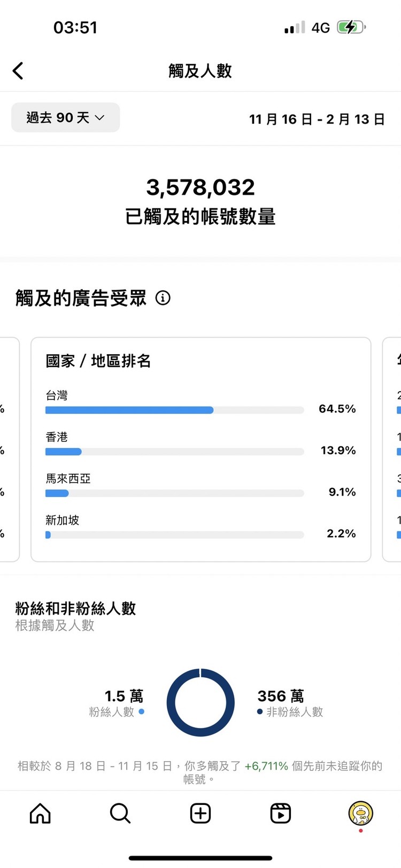Viewport: 401px width, 868px height.
Task: Tap the 新加坡 2.2% value
Action: coord(341,534)
